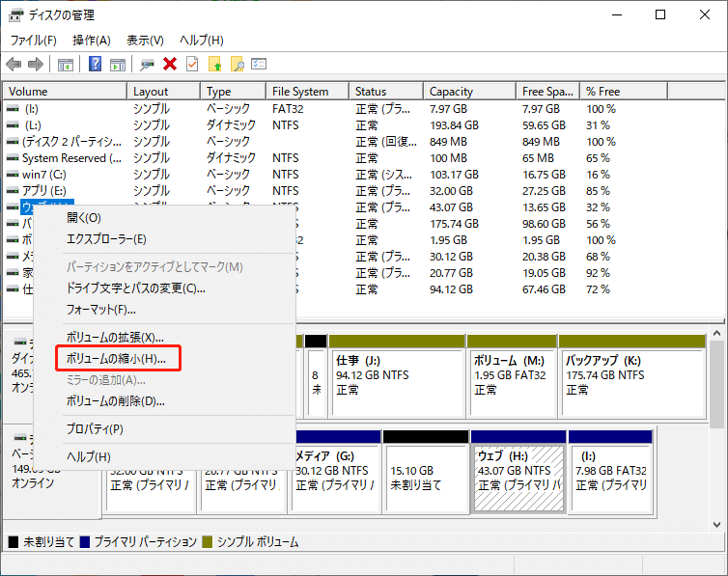Sort list by Capacity column header
728x576 pixels.
pos(451,92)
